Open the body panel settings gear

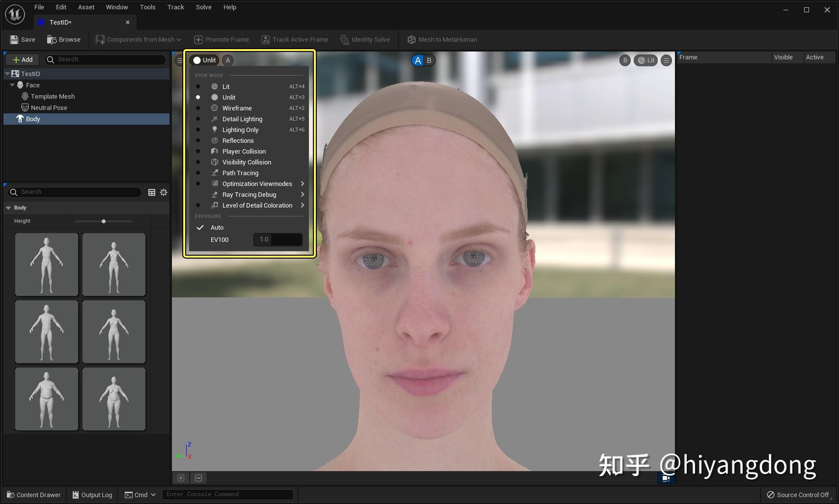[164, 192]
